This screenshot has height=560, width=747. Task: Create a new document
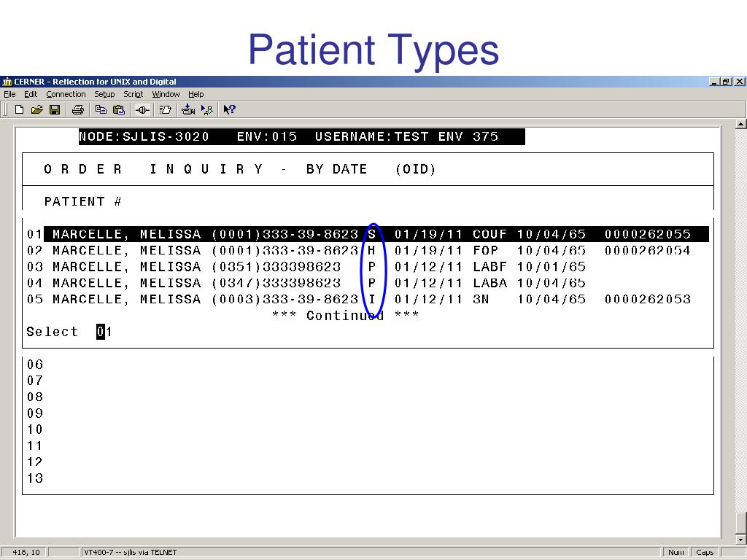click(19, 110)
